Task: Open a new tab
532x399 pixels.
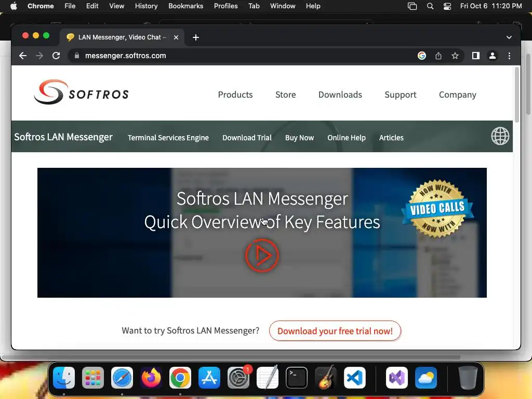Action: pos(196,37)
